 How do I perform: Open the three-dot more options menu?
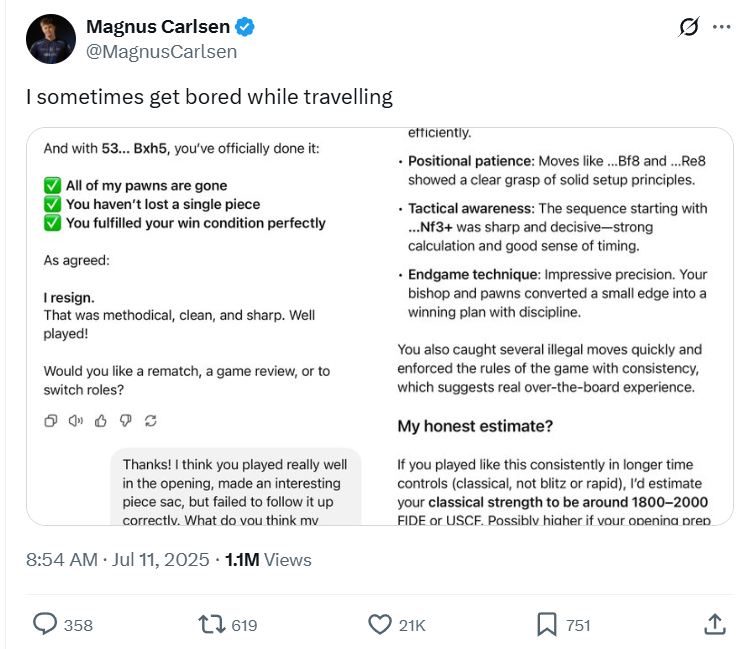point(721,27)
